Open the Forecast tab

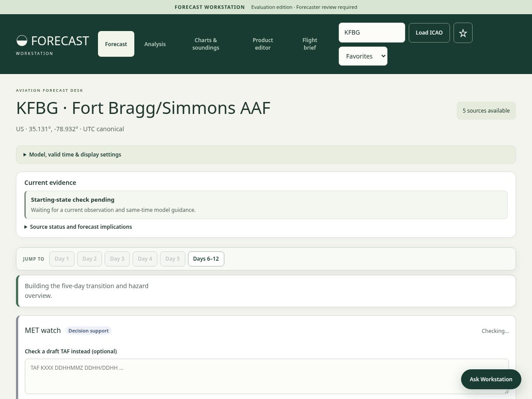(116, 44)
